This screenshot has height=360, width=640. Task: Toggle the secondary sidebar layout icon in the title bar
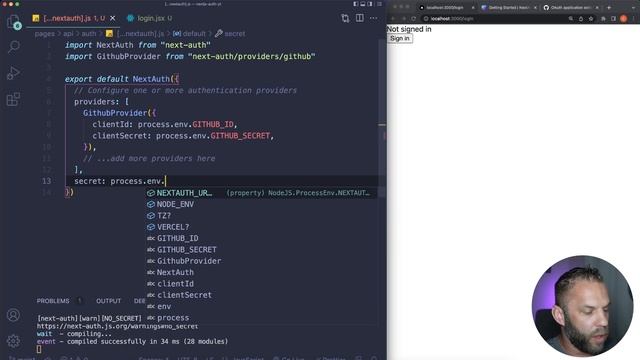coord(370,4)
